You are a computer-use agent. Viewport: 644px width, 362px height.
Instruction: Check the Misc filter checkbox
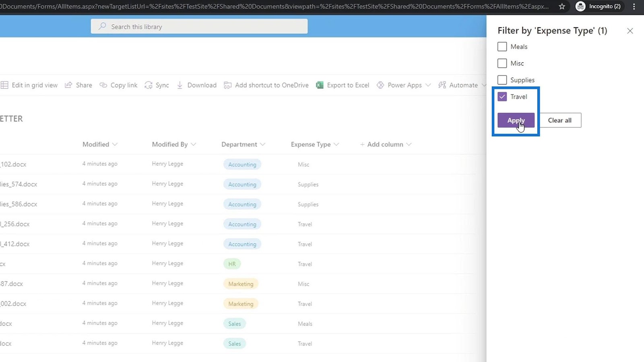tap(502, 63)
